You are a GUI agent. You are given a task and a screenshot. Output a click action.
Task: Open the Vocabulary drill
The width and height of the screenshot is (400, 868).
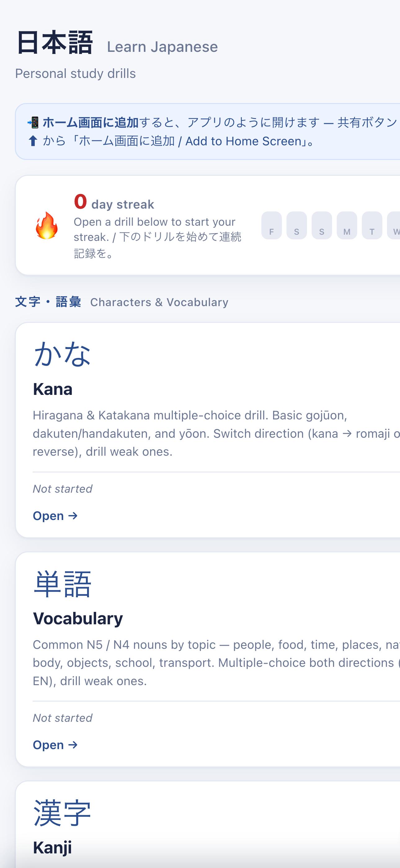[x=55, y=745]
